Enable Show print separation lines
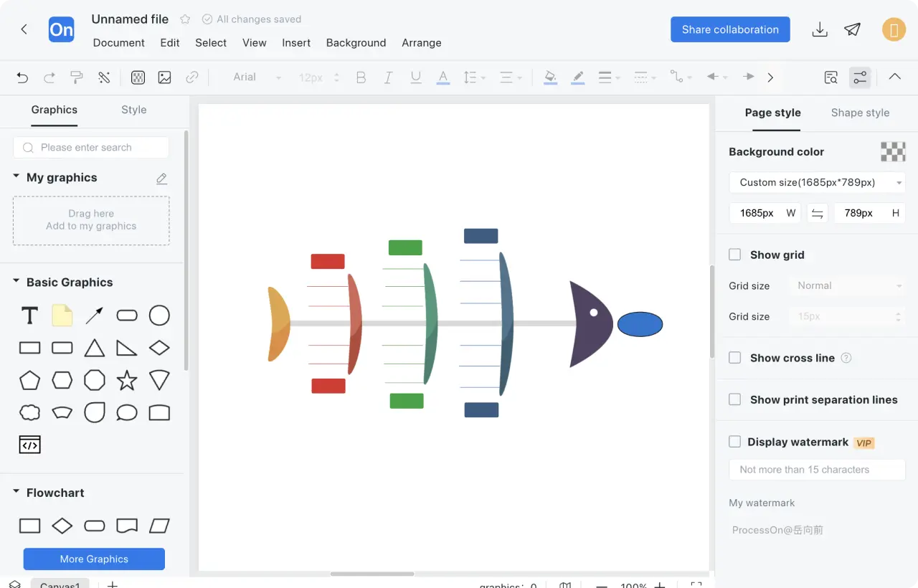 pyautogui.click(x=735, y=399)
